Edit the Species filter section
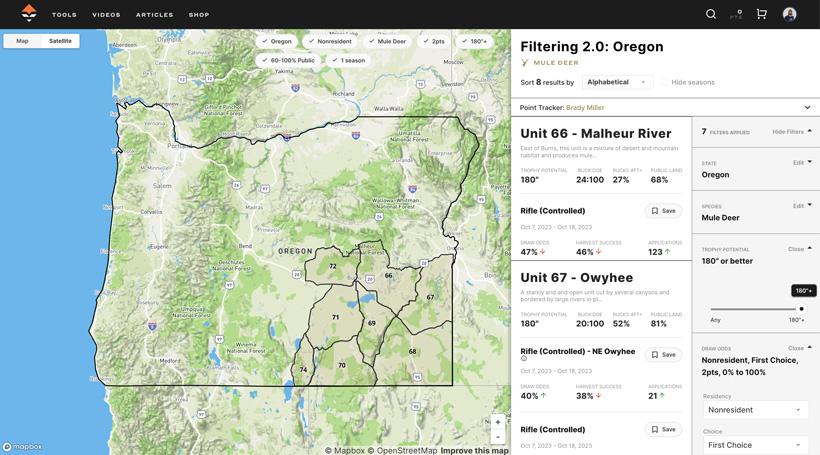820x455 pixels. (802, 206)
